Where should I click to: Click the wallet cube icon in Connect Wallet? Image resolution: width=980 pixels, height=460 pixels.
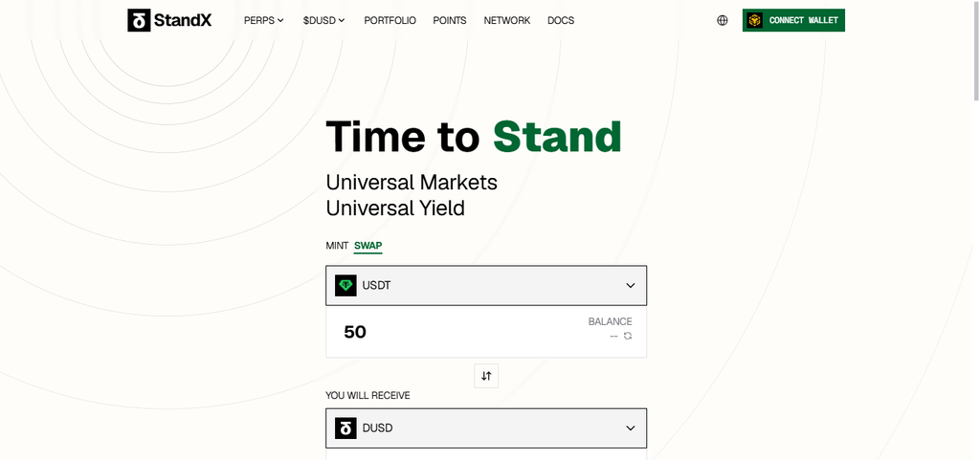point(755,20)
